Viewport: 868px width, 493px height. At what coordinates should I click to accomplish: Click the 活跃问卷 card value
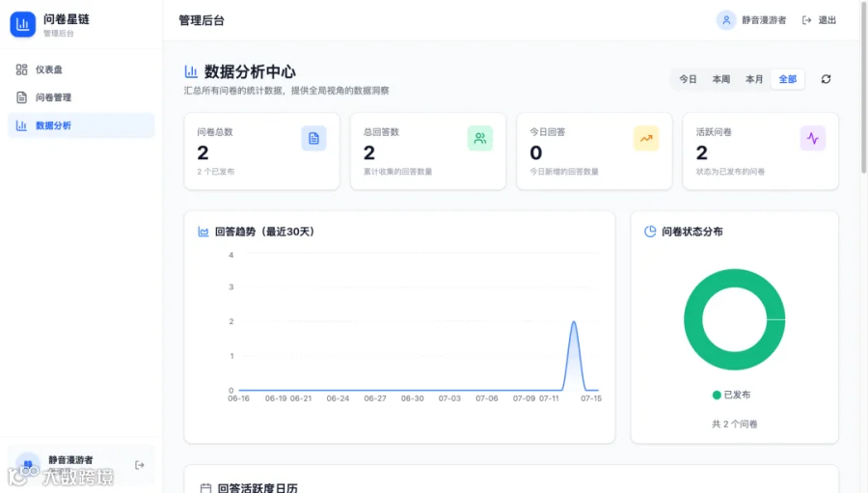click(702, 152)
